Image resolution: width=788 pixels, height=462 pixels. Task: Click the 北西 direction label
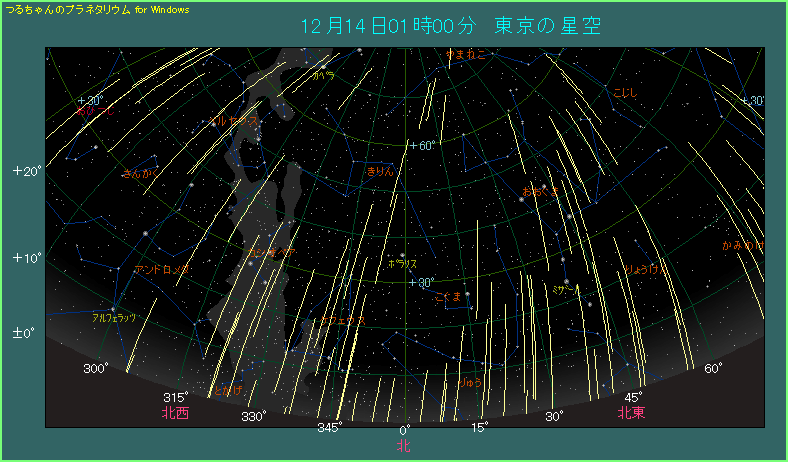point(175,412)
